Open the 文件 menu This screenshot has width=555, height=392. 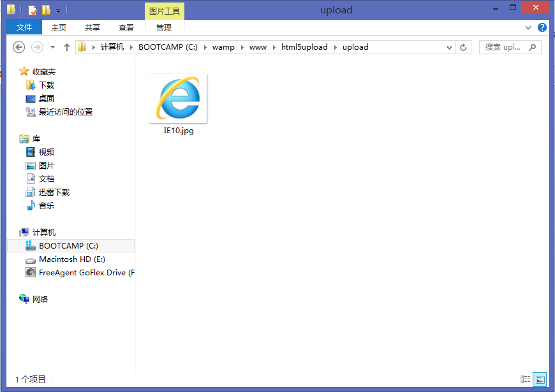click(24, 27)
